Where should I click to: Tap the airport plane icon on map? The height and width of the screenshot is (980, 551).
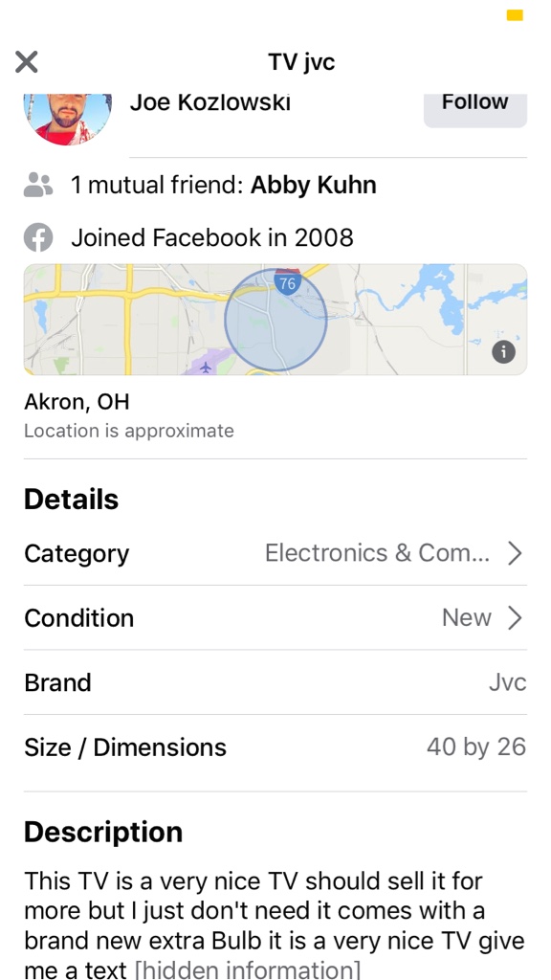[x=206, y=367]
